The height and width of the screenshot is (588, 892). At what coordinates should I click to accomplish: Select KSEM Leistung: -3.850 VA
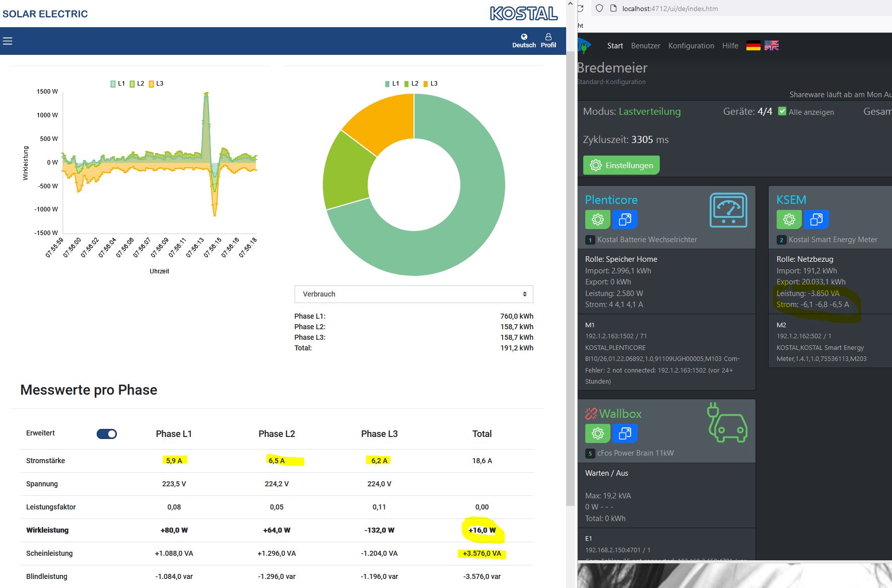[x=808, y=293]
